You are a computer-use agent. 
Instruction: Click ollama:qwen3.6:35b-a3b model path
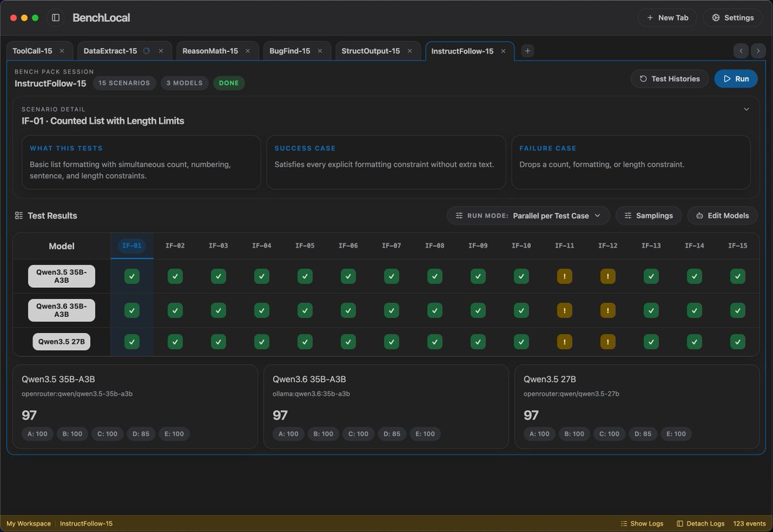coord(310,394)
